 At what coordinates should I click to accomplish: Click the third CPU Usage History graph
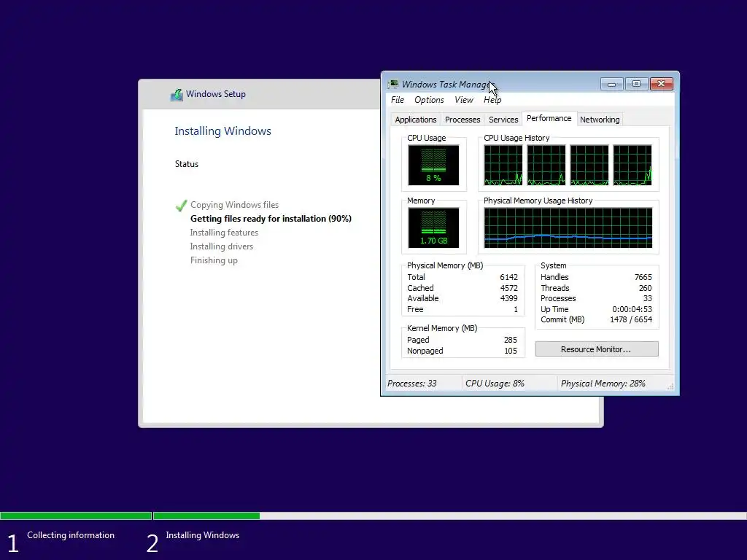tap(589, 166)
